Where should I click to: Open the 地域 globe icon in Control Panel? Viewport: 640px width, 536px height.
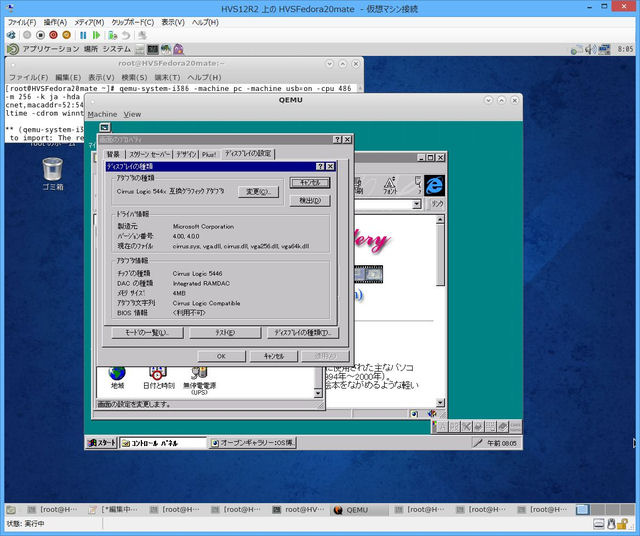117,378
